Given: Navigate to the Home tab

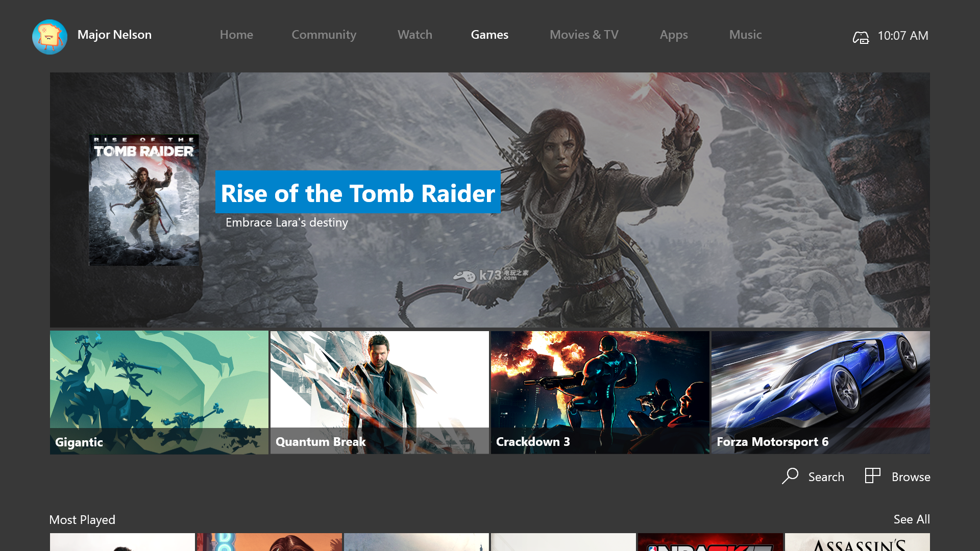Looking at the screenshot, I should point(236,34).
